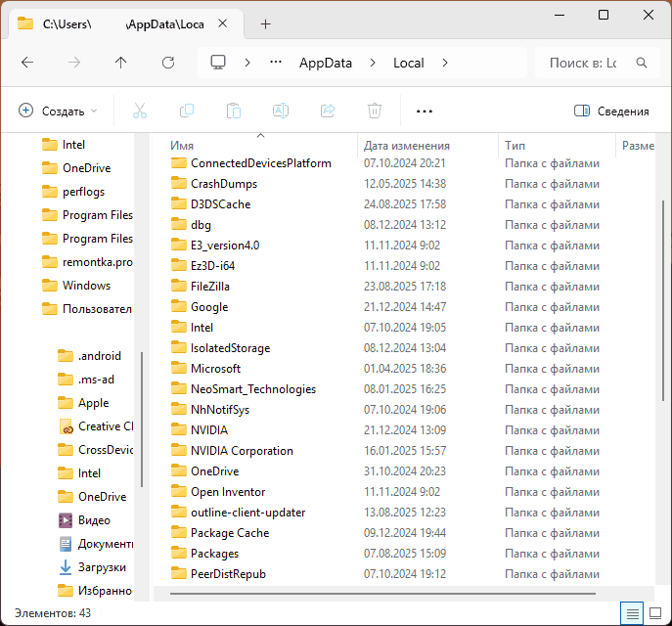The image size is (672, 626).
Task: Select the NhNotifSys folder
Action: pyautogui.click(x=210, y=410)
